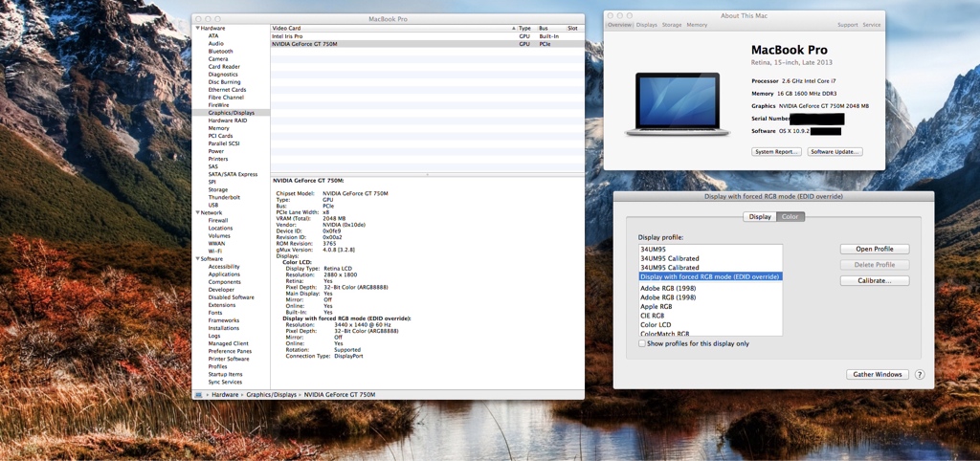
Task: Sort by Video Card column header
Action: (393, 28)
